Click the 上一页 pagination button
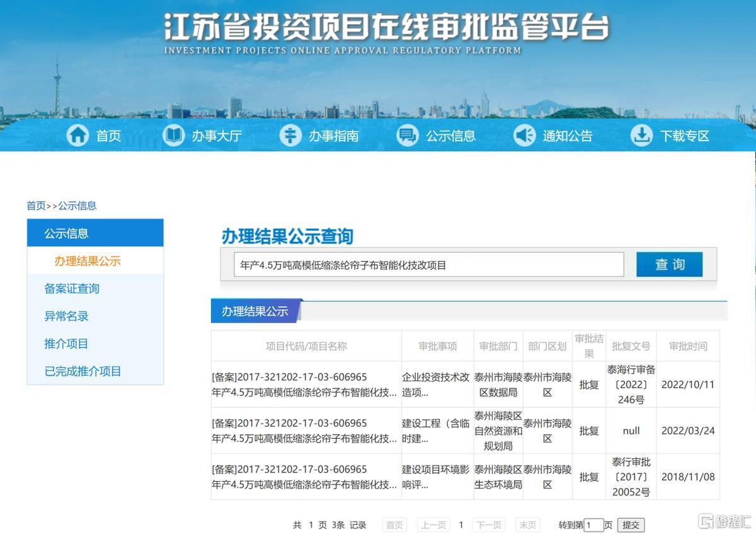This screenshot has height=534, width=756. (x=433, y=525)
